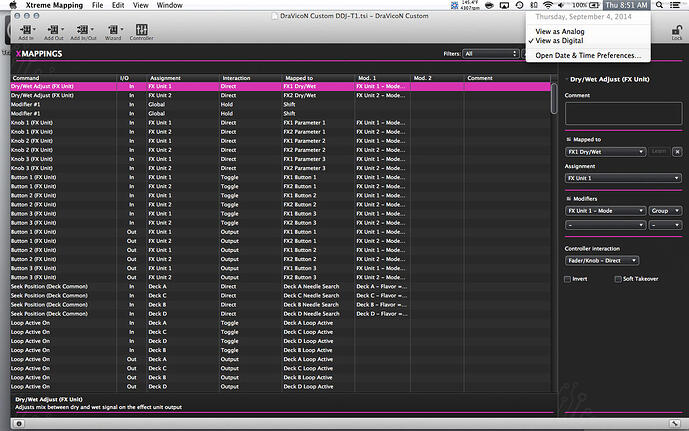
Task: Select the Deck D Needle Search row
Action: pyautogui.click(x=280, y=314)
